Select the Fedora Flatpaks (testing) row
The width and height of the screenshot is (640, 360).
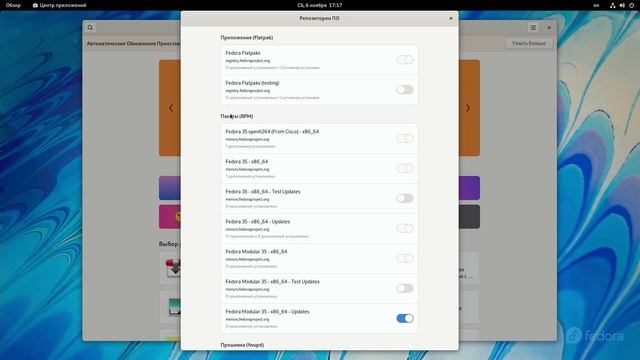coord(319,90)
